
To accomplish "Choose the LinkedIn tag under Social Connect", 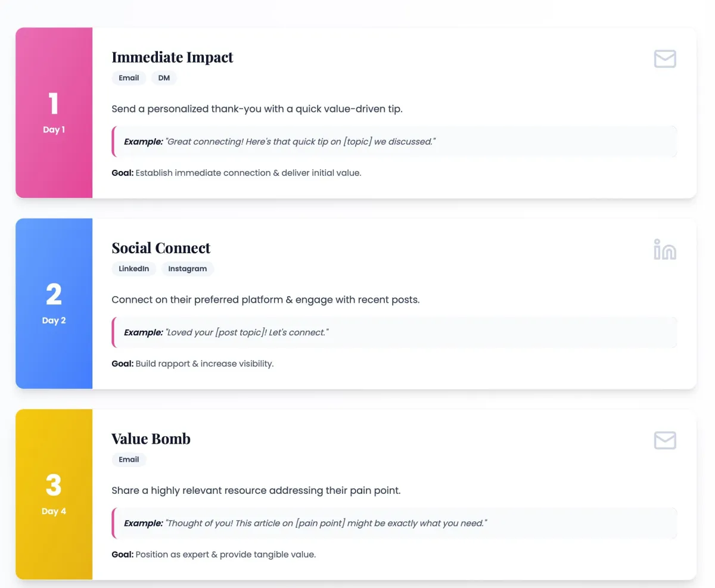I will pos(134,269).
